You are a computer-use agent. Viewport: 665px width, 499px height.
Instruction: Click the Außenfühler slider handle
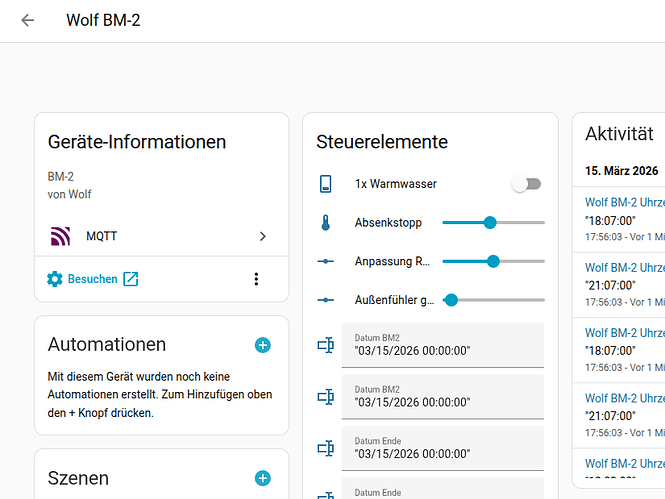[x=451, y=299]
